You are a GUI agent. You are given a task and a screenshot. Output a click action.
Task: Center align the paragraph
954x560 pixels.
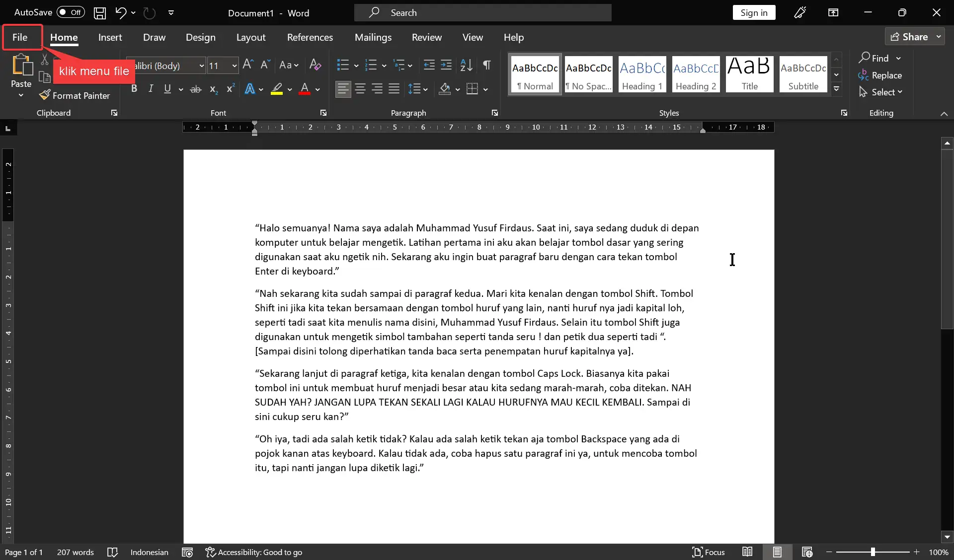pyautogui.click(x=360, y=89)
